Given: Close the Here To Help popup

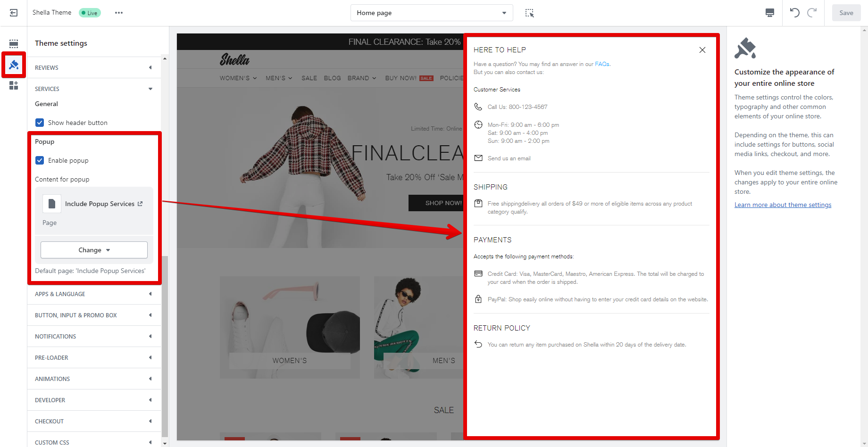Looking at the screenshot, I should point(702,50).
